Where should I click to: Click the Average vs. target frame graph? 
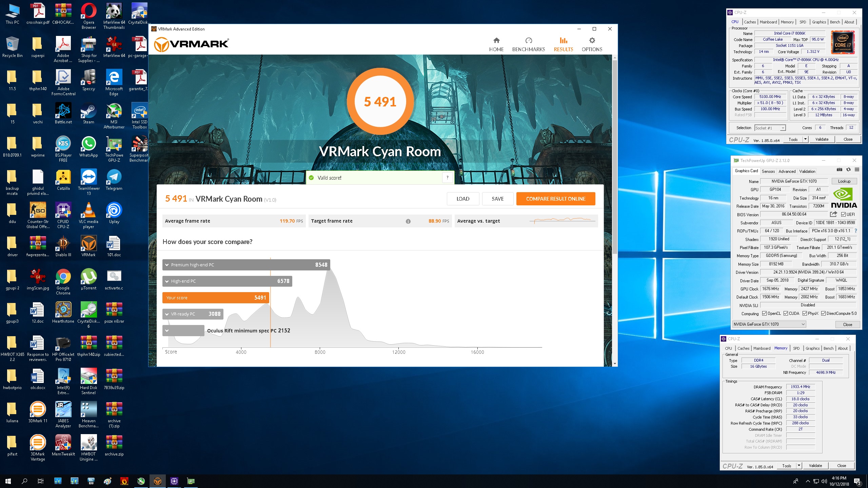coord(563,221)
